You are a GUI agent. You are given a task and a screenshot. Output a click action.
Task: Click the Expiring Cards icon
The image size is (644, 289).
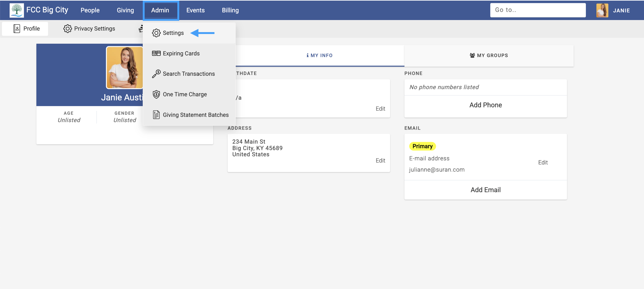pos(156,53)
